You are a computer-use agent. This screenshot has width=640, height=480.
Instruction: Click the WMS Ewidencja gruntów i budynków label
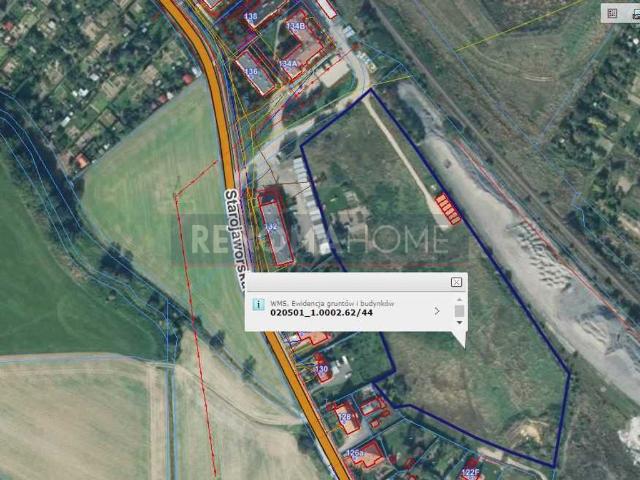[332, 301]
